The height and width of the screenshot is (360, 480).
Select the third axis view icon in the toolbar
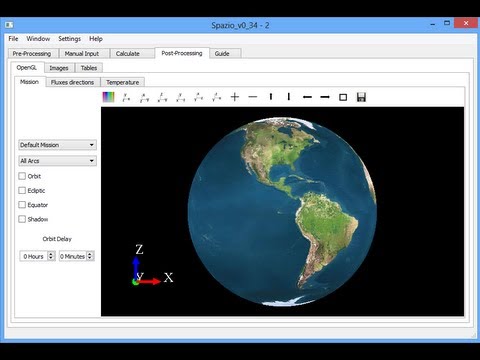coord(162,97)
